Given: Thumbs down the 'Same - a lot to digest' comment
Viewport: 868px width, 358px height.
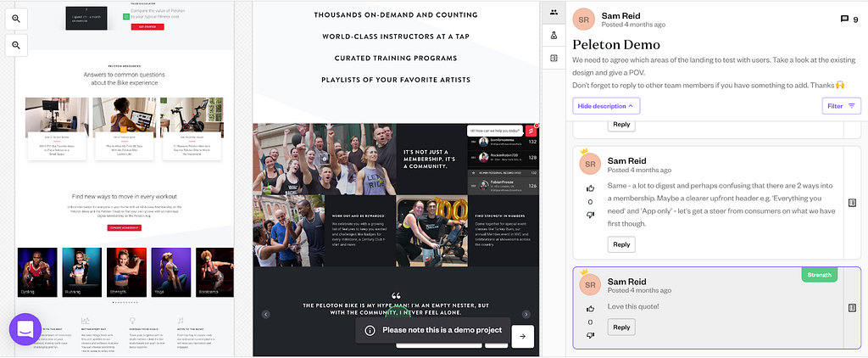Looking at the screenshot, I should click(x=590, y=215).
